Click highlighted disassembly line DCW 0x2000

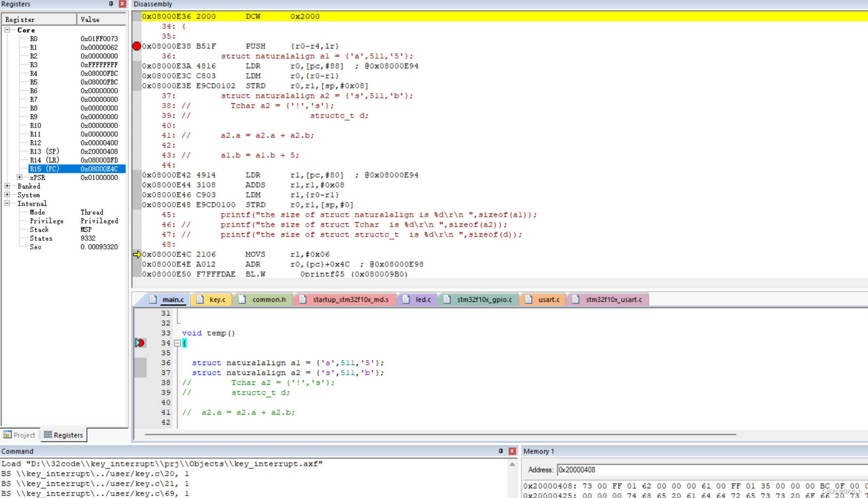pyautogui.click(x=504, y=16)
